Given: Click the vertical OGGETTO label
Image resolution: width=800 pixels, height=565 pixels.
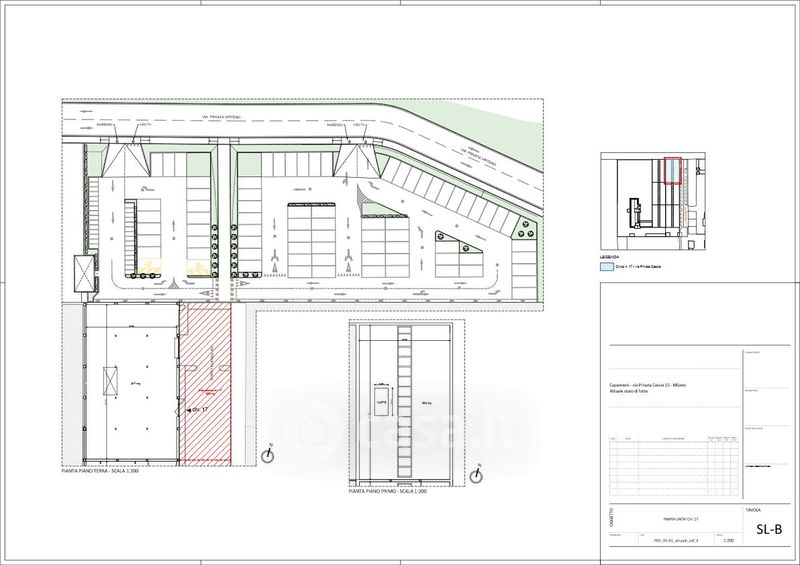Looking at the screenshot, I should [609, 519].
